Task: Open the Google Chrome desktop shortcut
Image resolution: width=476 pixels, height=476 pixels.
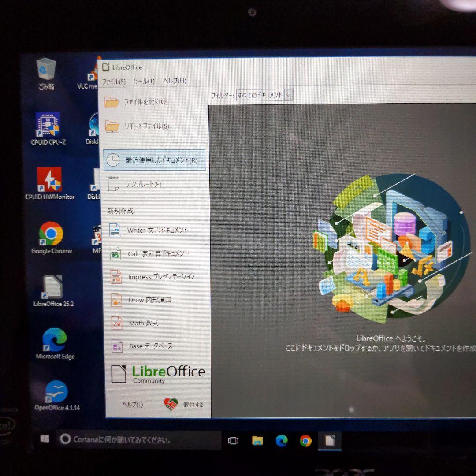Action: click(x=52, y=238)
